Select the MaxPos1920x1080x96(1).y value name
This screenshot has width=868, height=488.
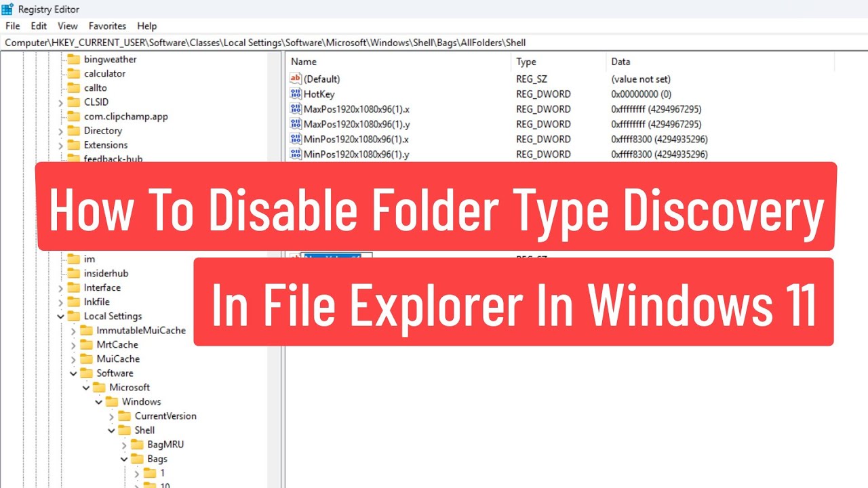pos(356,124)
